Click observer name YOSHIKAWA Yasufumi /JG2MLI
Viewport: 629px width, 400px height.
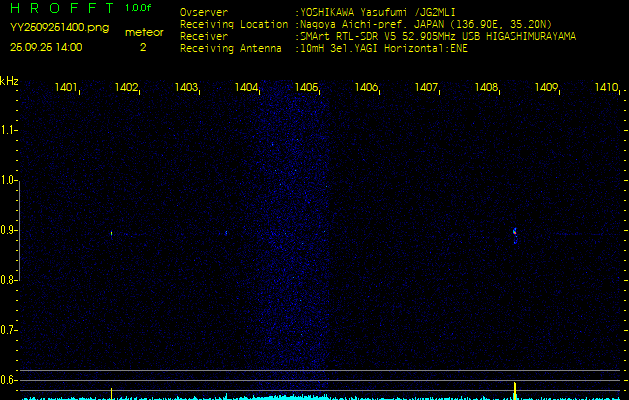(377, 12)
